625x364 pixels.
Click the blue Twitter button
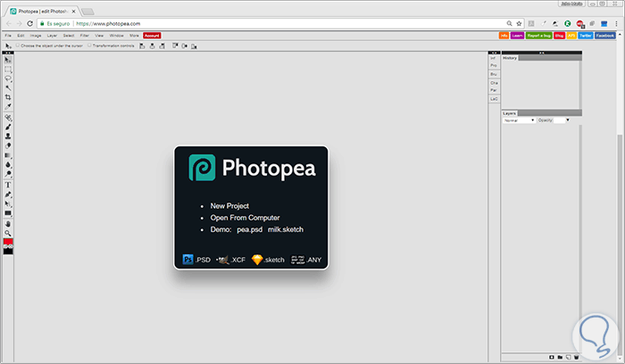click(586, 36)
